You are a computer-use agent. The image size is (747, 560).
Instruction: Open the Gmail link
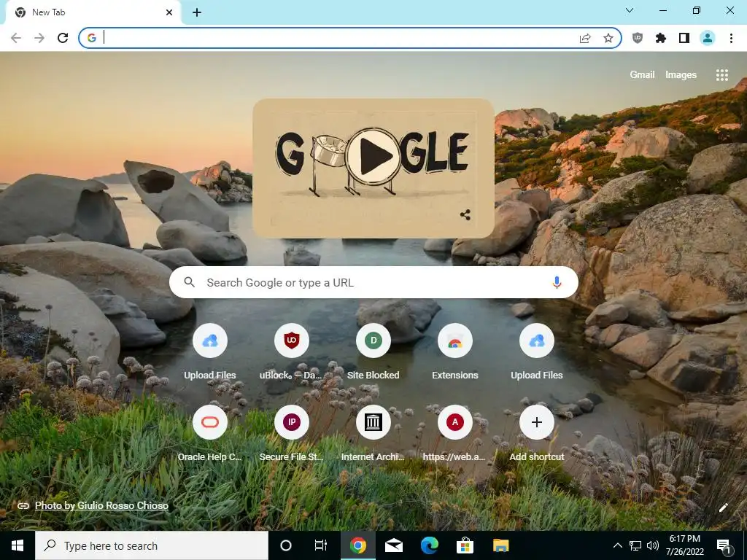pos(642,75)
